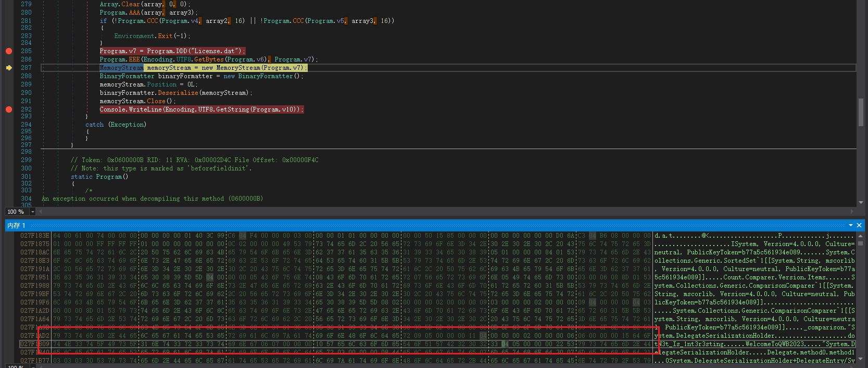868x368 pixels.
Task: Click the ComparisonComparer ASCII text row in memory
Action: point(754,286)
